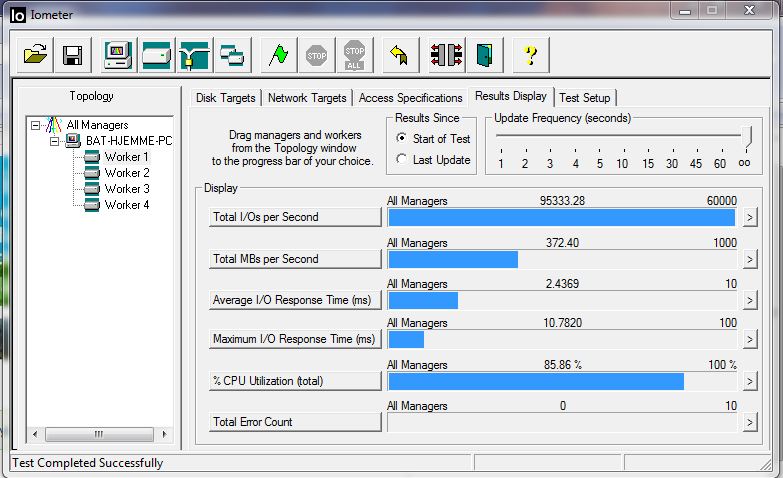Viewport: 783px width, 478px height.
Task: Click the 372.40 MBs value
Action: (562, 243)
